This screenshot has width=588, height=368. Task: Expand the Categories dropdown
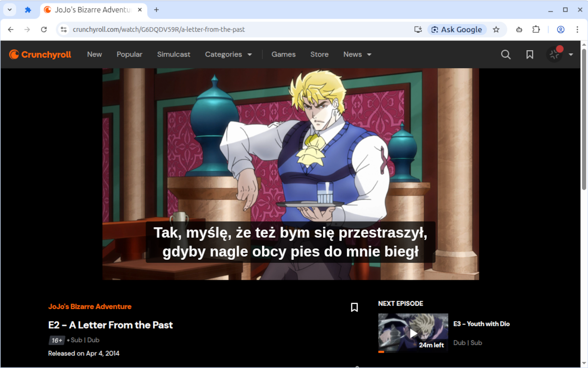(x=228, y=54)
